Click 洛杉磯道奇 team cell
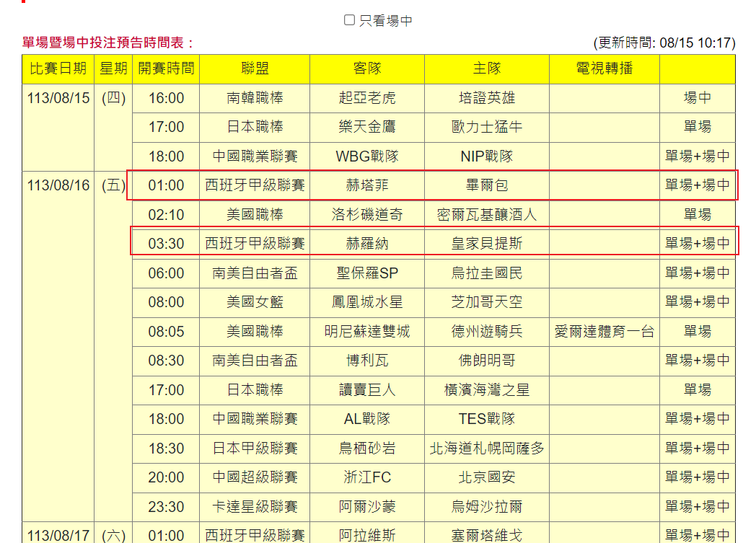Screen dimensions: 756x543 [367, 215]
